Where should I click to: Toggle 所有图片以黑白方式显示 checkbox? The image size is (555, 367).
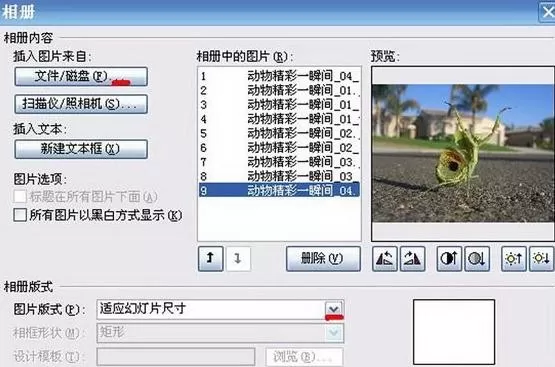pos(20,215)
